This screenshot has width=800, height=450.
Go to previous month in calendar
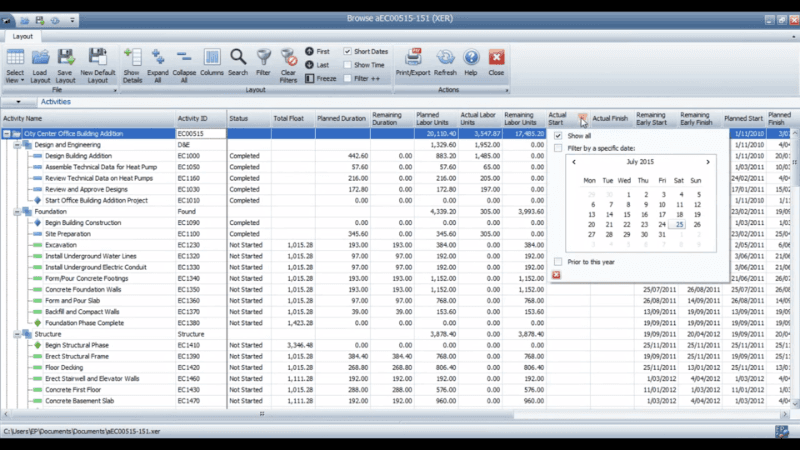click(574, 162)
